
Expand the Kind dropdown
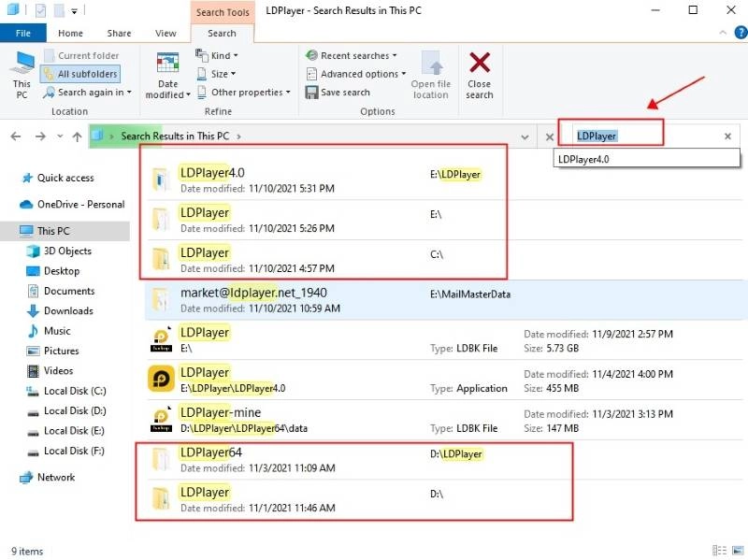tap(217, 55)
